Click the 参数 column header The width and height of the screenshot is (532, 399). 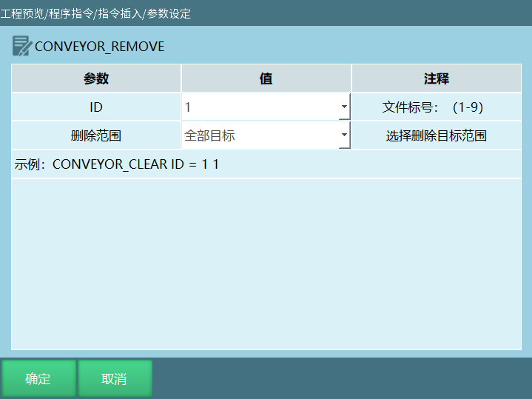coord(96,78)
